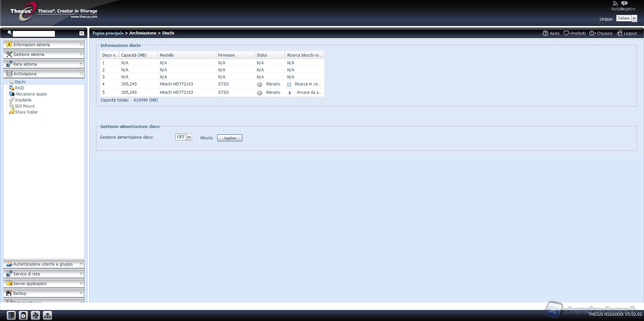Go to Pagina principale breadcrumb link

108,33
